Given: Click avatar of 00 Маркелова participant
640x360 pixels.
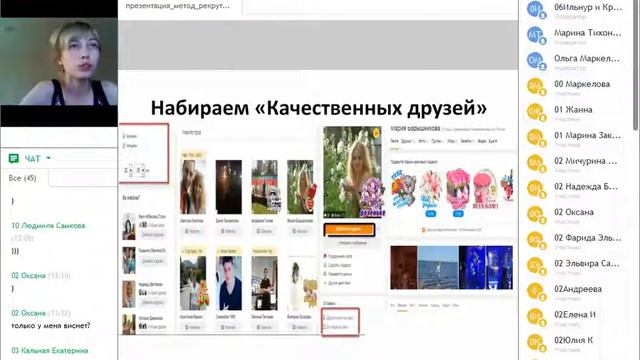Looking at the screenshot, I should click(x=536, y=86).
